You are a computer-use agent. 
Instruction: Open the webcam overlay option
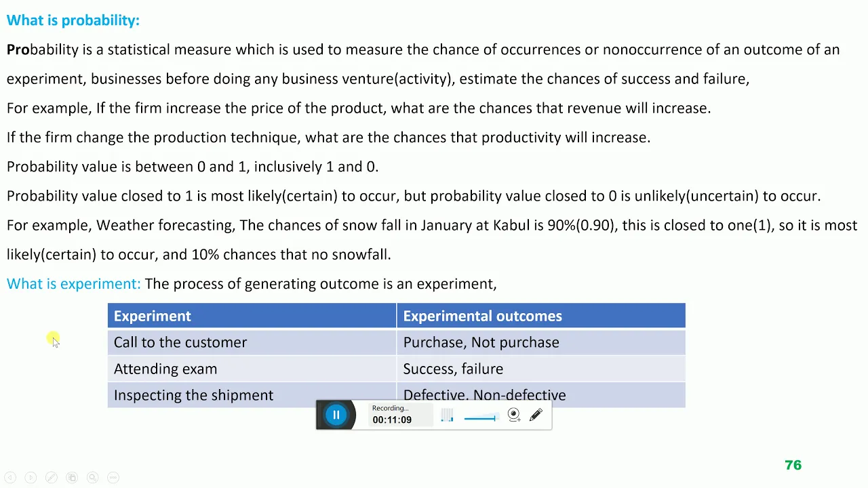coord(514,415)
